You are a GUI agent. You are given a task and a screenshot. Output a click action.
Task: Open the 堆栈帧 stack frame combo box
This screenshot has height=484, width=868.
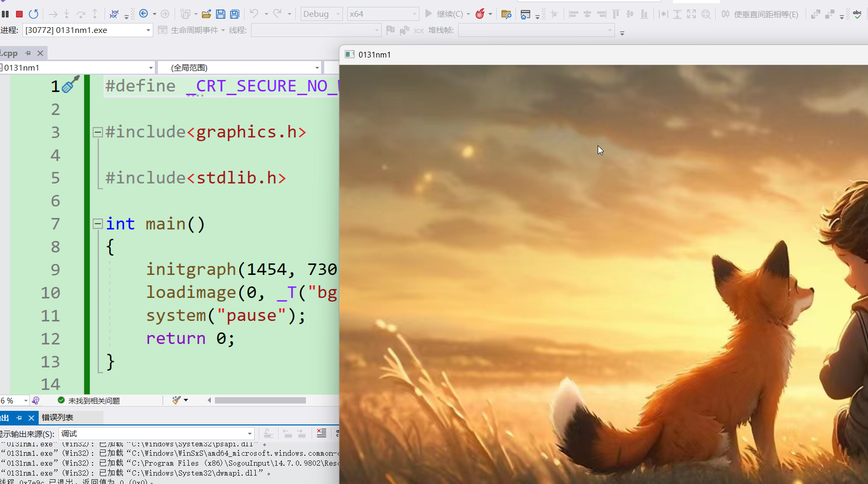tap(536, 30)
